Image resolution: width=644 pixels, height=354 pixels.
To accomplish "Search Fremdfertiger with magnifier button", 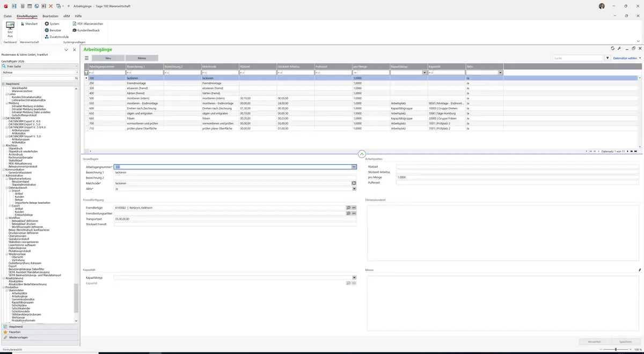I will (348, 208).
